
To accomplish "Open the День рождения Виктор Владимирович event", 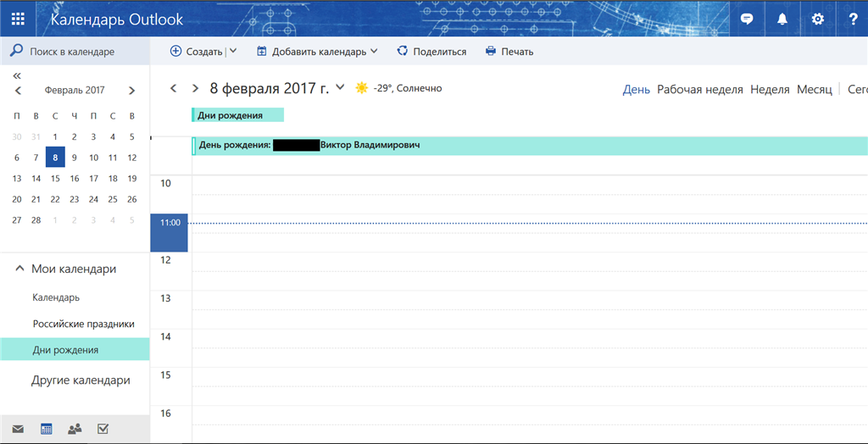I will pyautogui.click(x=529, y=146).
